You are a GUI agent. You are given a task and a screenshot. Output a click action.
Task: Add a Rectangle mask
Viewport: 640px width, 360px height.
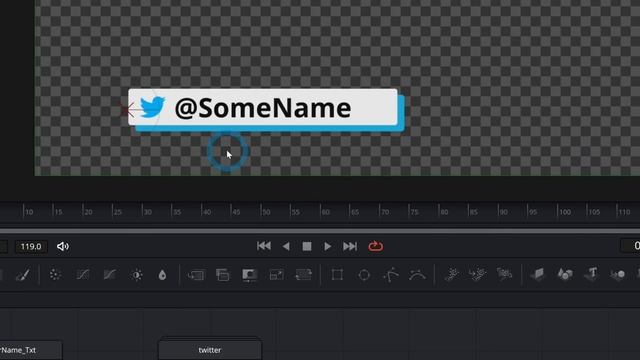click(337, 275)
